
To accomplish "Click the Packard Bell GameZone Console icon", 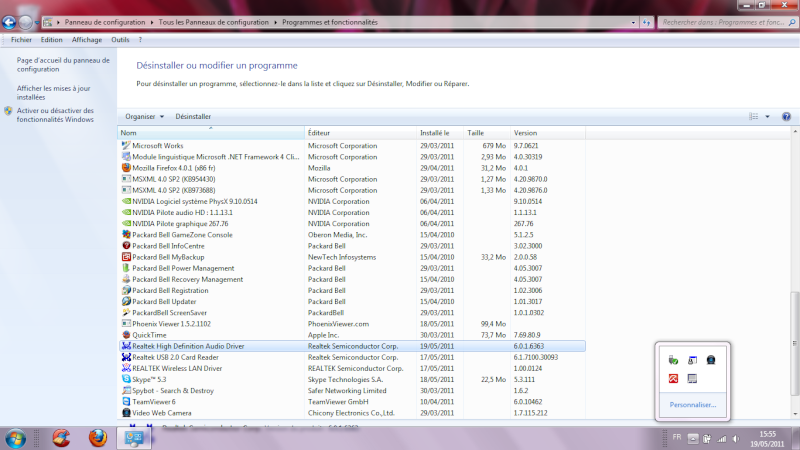I will [126, 235].
